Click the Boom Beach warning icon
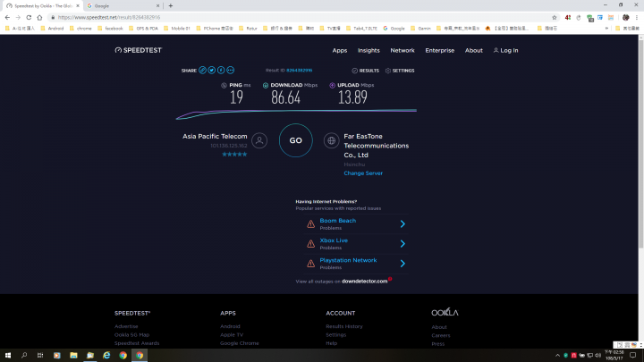Image resolution: width=644 pixels, height=362 pixels. point(311,224)
